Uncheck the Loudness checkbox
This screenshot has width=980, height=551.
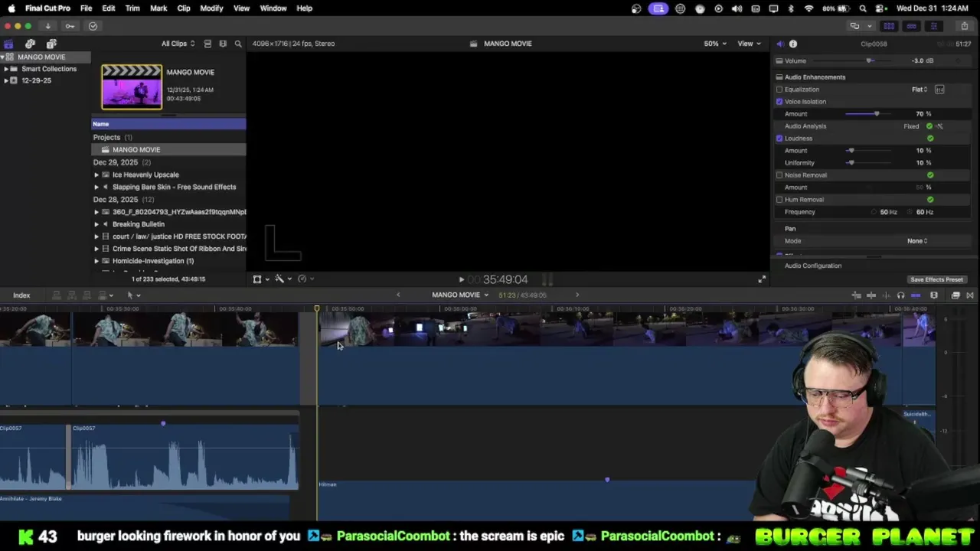(x=779, y=139)
